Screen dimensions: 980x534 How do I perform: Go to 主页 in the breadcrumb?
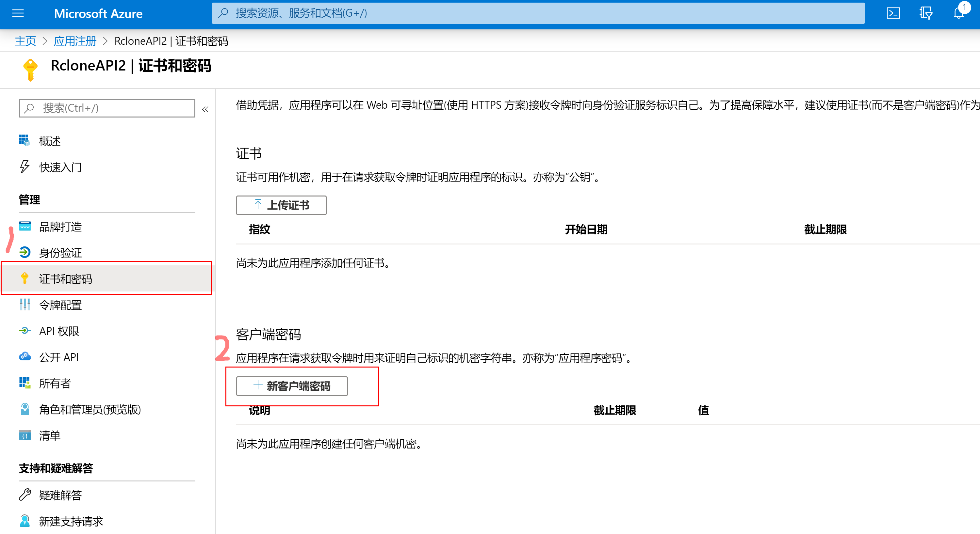tap(25, 41)
